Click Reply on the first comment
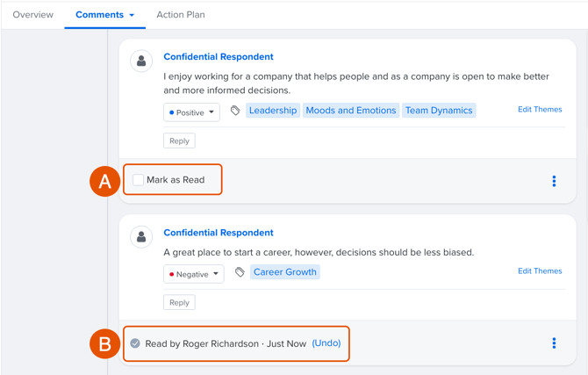588x375 pixels. 179,141
